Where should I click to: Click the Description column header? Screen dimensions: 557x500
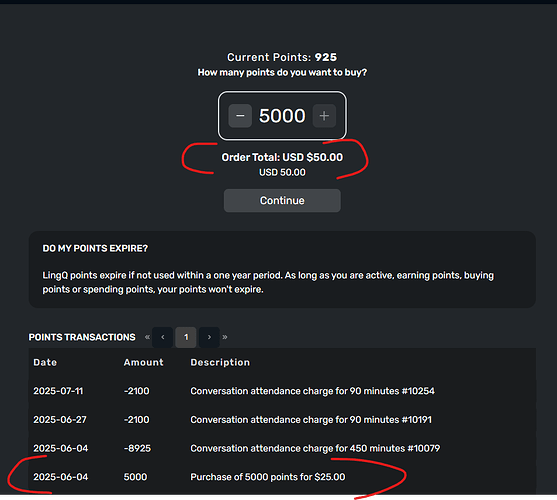220,363
